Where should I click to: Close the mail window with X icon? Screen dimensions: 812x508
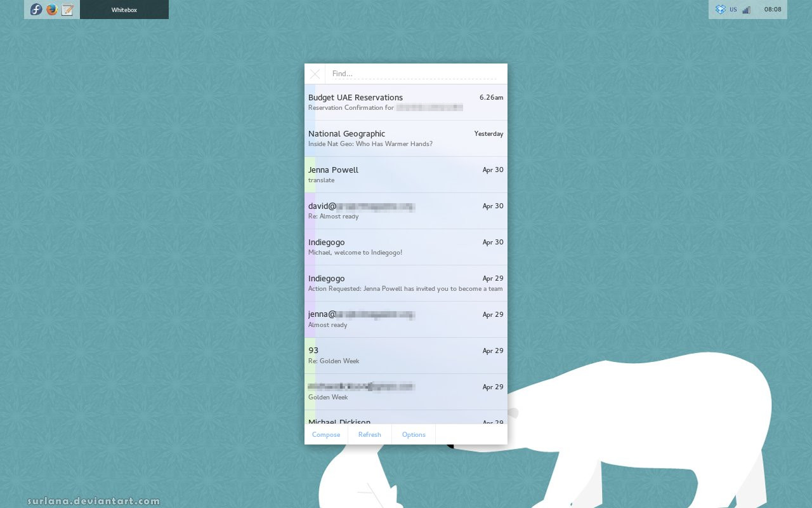click(x=315, y=74)
